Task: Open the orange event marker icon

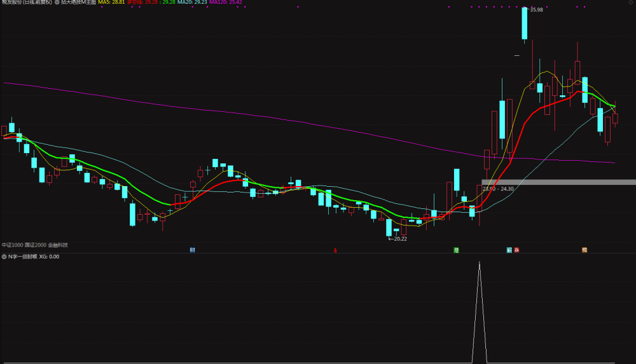Action: click(584, 250)
